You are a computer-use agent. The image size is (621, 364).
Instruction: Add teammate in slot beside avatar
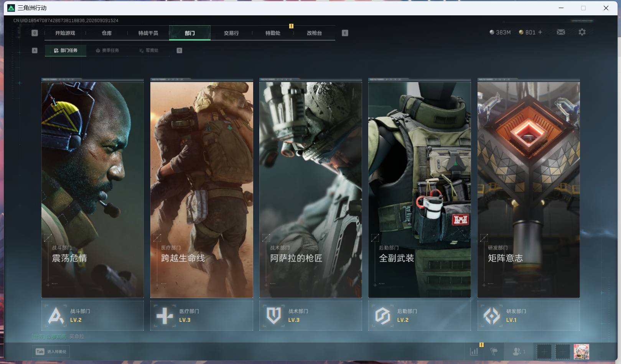[563, 351]
